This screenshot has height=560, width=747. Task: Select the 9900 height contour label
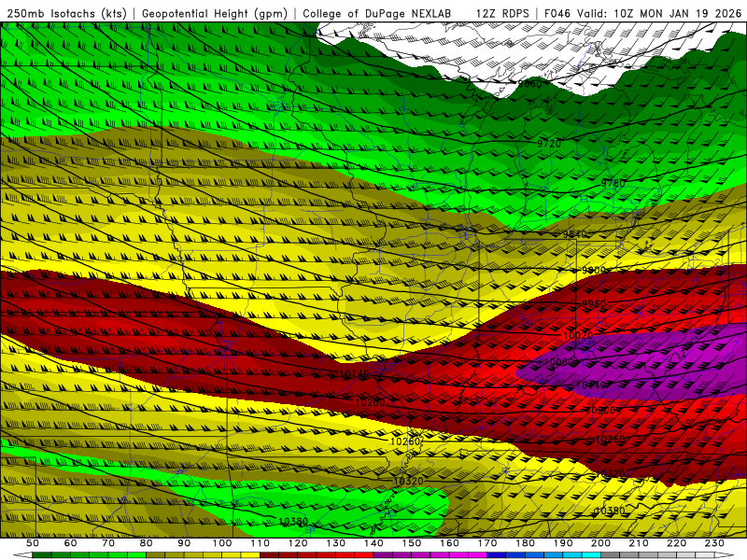pyautogui.click(x=594, y=270)
